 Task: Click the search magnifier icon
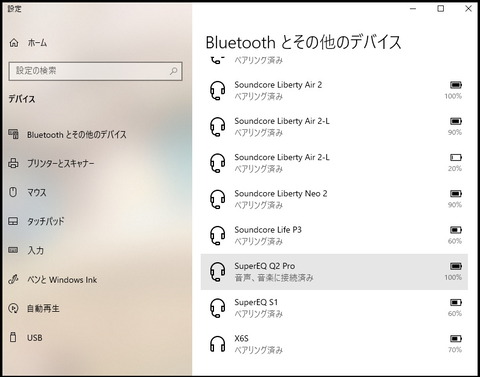[173, 71]
